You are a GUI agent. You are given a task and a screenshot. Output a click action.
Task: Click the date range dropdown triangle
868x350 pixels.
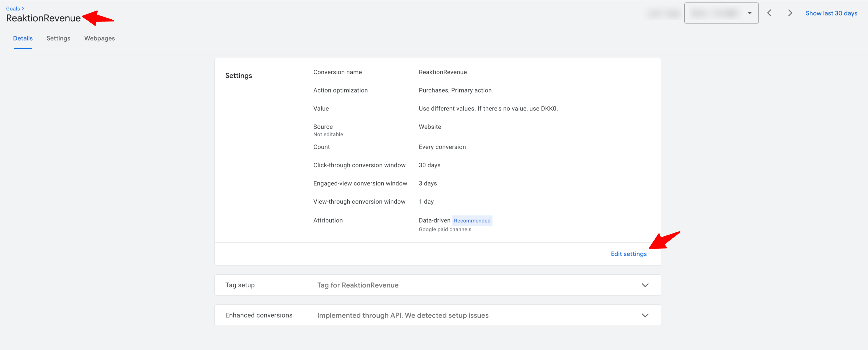point(749,13)
